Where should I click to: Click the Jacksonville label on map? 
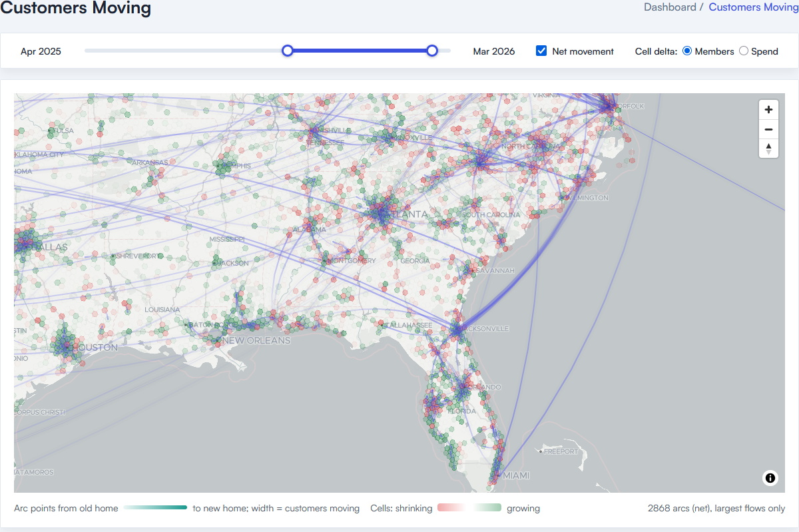tap(484, 328)
